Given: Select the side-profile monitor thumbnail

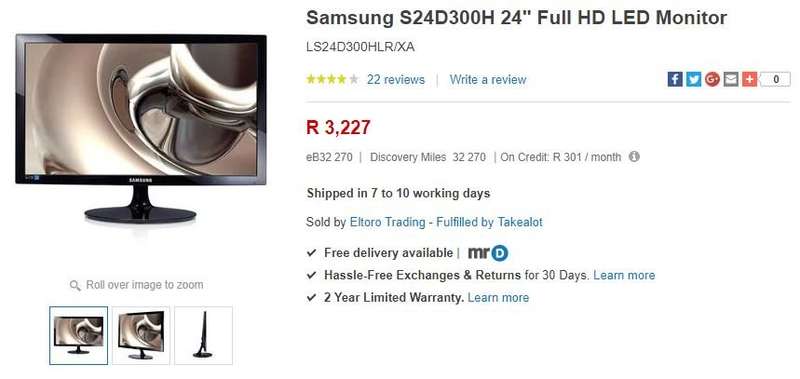Looking at the screenshot, I should point(203,336).
